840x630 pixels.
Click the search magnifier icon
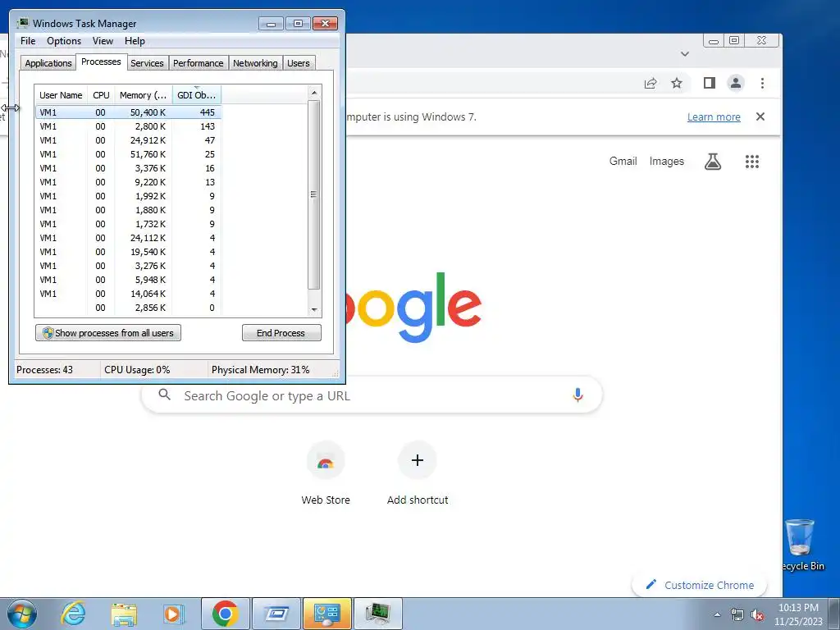pyautogui.click(x=164, y=395)
